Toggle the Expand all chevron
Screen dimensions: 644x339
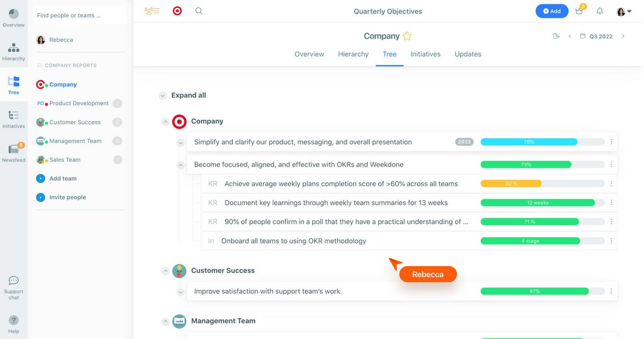[163, 95]
